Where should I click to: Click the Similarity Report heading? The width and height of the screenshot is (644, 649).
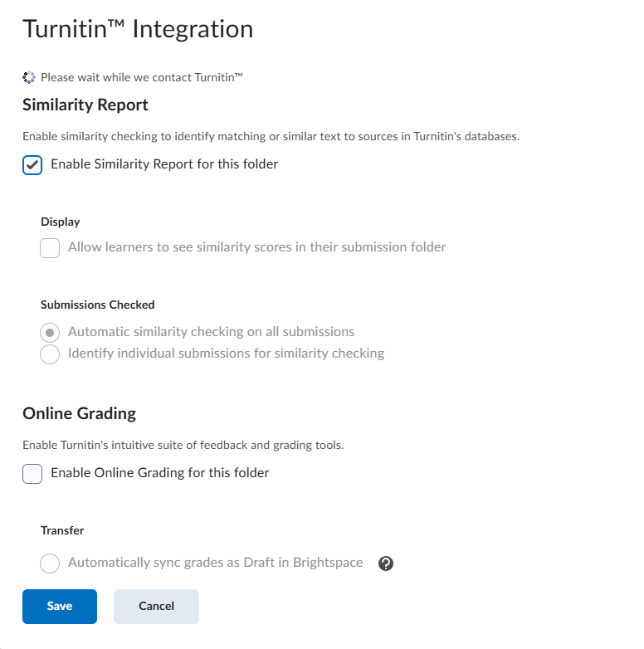[x=85, y=105]
